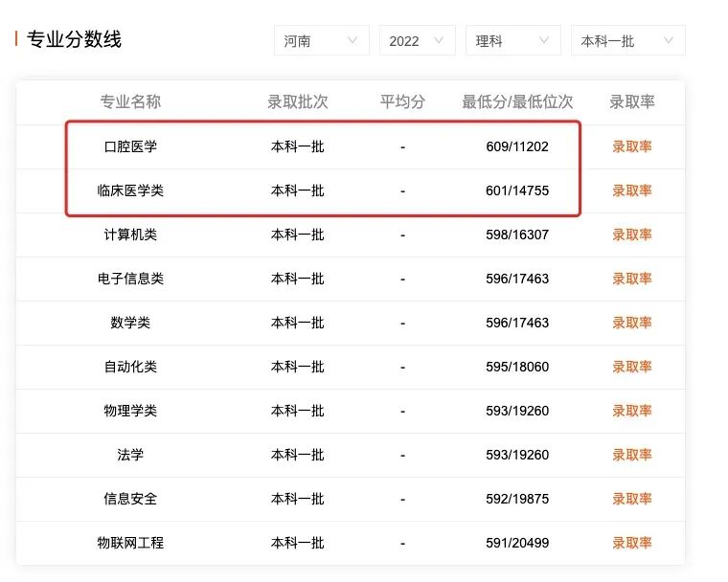Open 录取率 link for 自动化类

[x=632, y=367]
